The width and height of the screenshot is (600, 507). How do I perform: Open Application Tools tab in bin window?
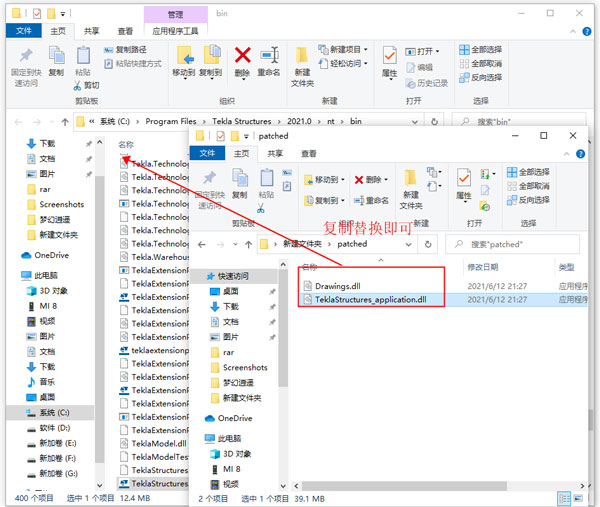click(x=175, y=31)
